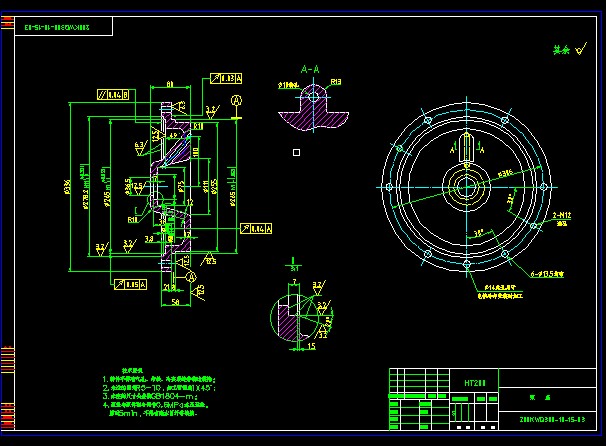Screen dimensions: 606x446
Task: Select the 7 dimension above the detail view
Action: [x=294, y=282]
